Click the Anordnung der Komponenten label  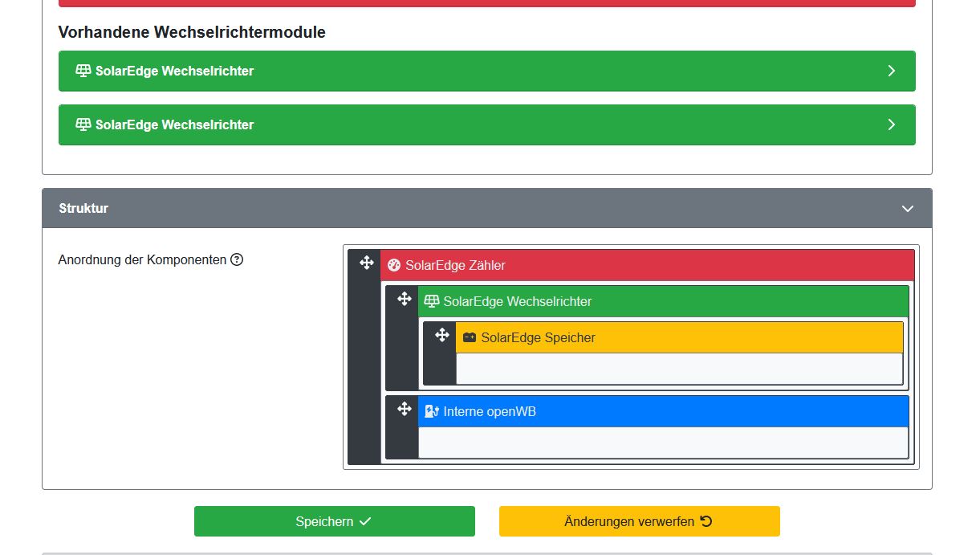pyautogui.click(x=142, y=260)
